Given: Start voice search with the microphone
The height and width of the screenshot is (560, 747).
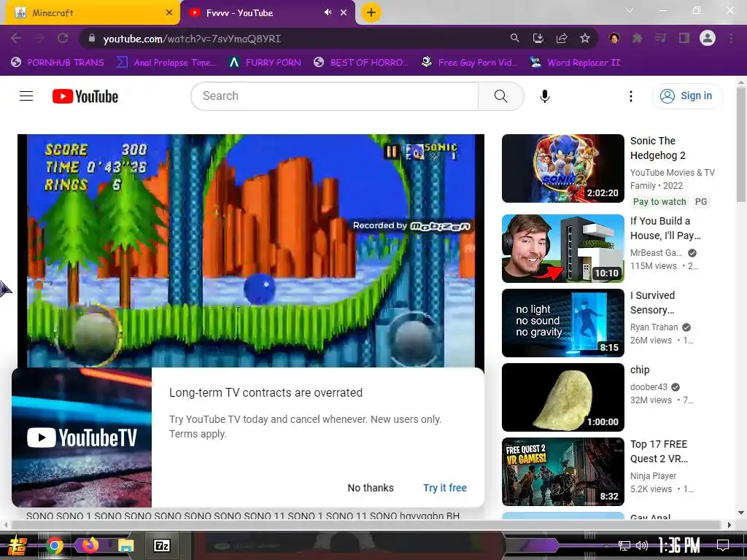Looking at the screenshot, I should click(544, 96).
